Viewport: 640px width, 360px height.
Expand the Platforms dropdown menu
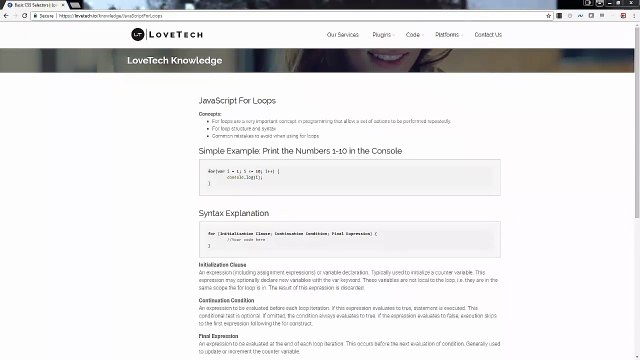click(449, 35)
